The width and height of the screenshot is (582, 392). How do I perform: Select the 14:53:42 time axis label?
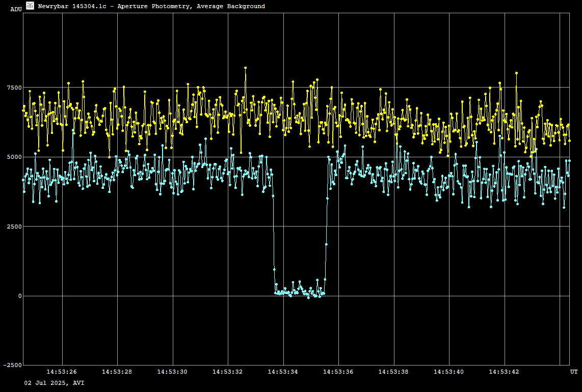505,372
